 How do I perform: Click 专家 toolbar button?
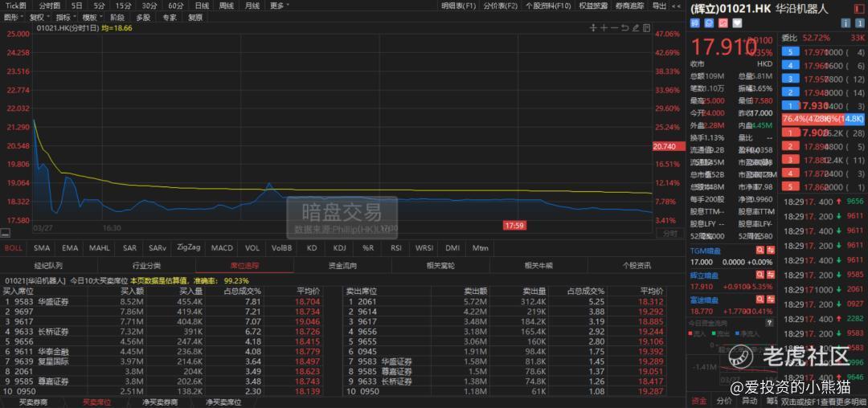click(169, 17)
